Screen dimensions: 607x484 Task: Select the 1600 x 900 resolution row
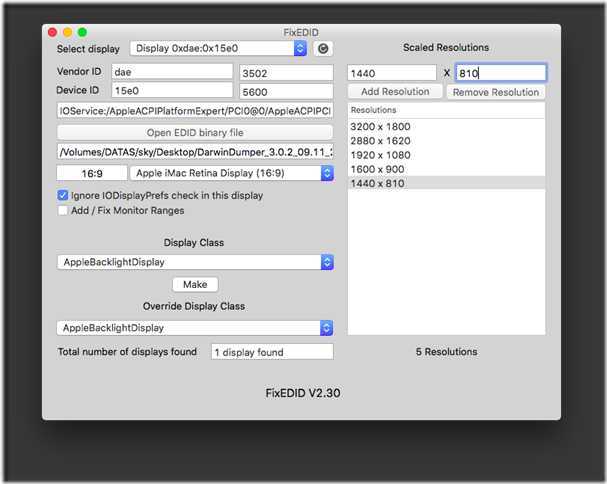click(446, 169)
